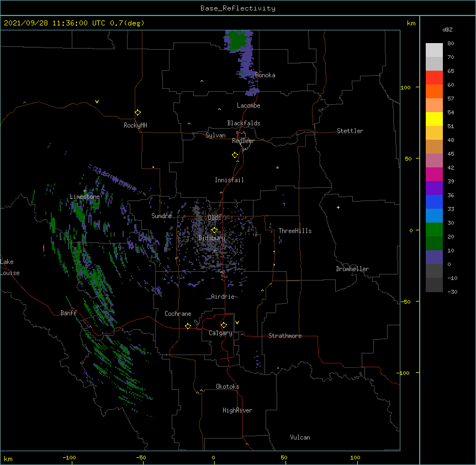Viewport: 476px width, 465px height.
Task: Click the yellow V marker northwest of RockyMH
Action: point(97,102)
